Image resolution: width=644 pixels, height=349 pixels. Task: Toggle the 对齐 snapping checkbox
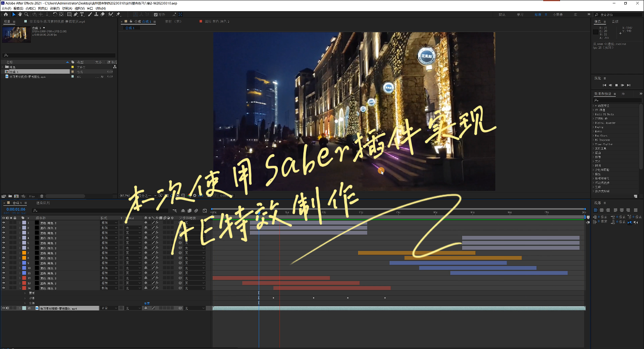pos(156,15)
